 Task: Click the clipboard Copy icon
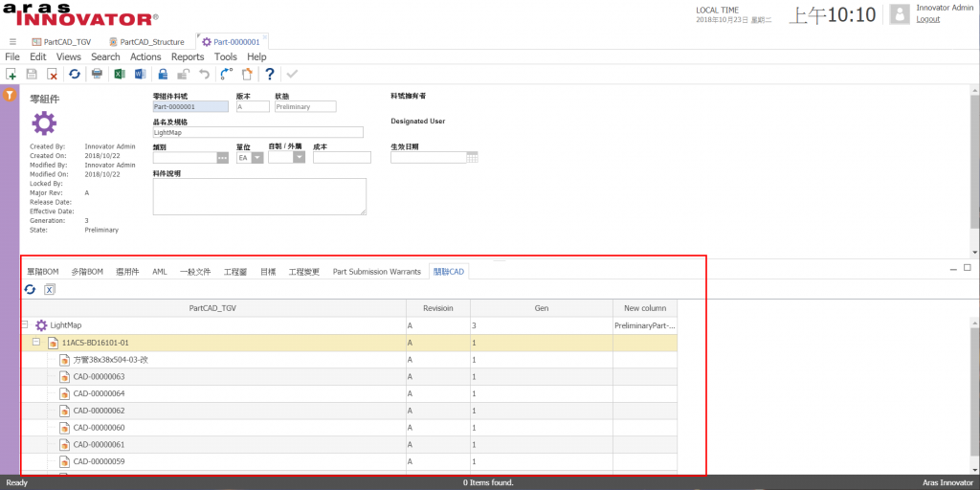[248, 75]
